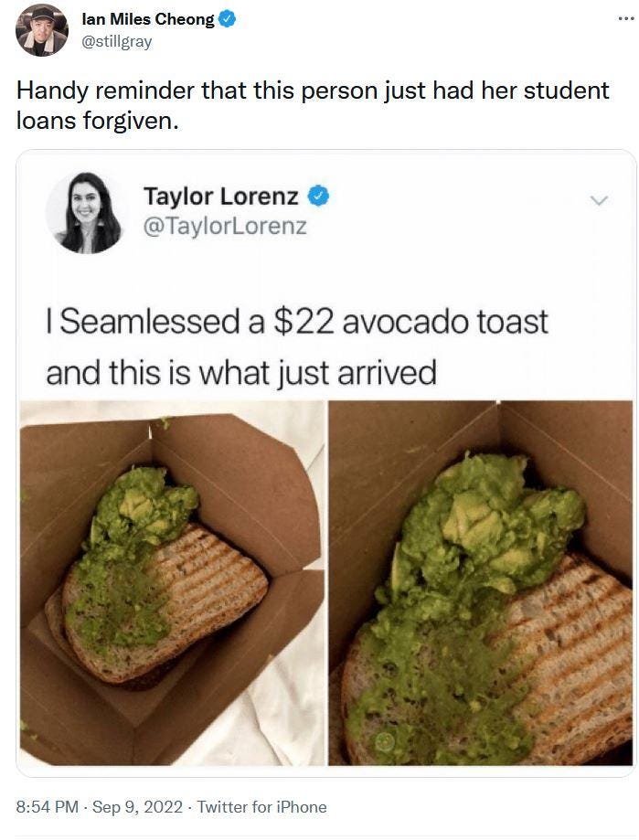Click the Taylor Lorenz display name
Image resolution: width=639 pixels, height=840 pixels.
click(x=220, y=197)
